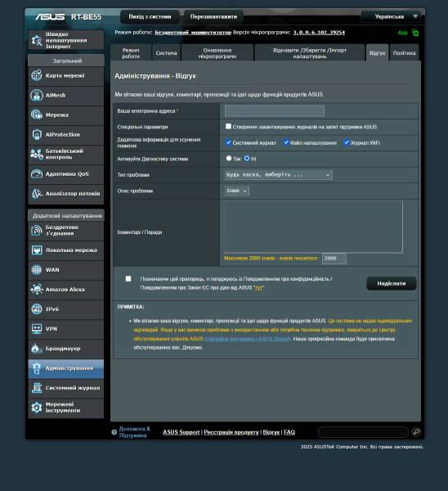
Task: Click into the email address field
Action: pyautogui.click(x=275, y=110)
